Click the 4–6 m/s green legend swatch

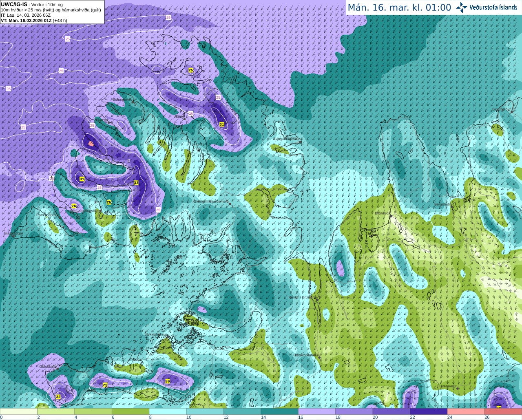coord(93,411)
